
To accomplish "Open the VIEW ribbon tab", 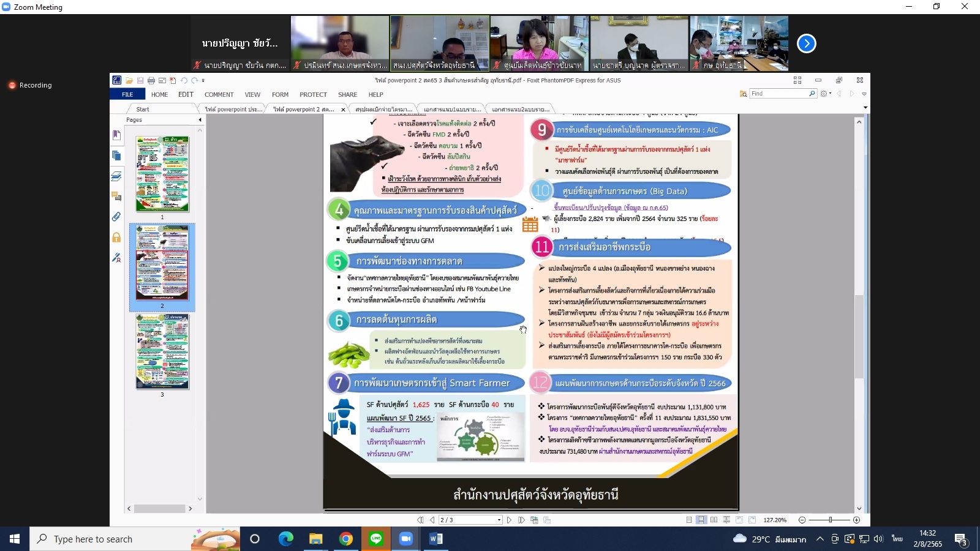I will (x=252, y=94).
